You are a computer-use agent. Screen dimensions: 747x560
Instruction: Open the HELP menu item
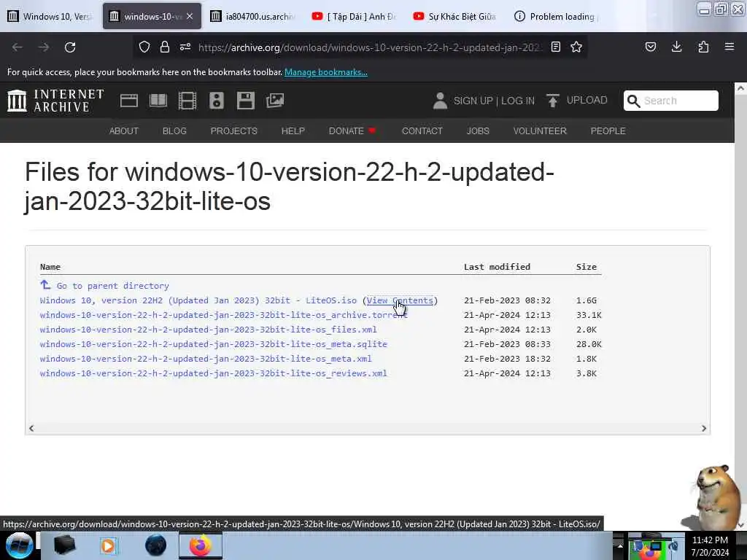tap(293, 131)
